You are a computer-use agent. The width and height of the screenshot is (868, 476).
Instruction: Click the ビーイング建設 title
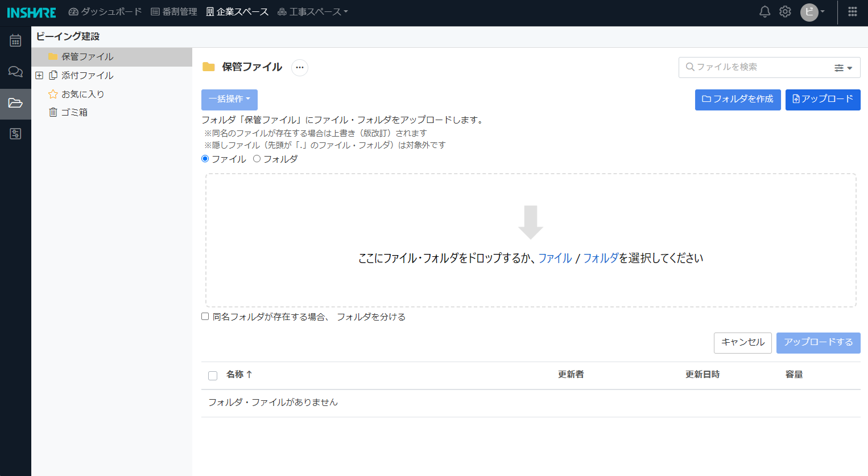pos(68,36)
